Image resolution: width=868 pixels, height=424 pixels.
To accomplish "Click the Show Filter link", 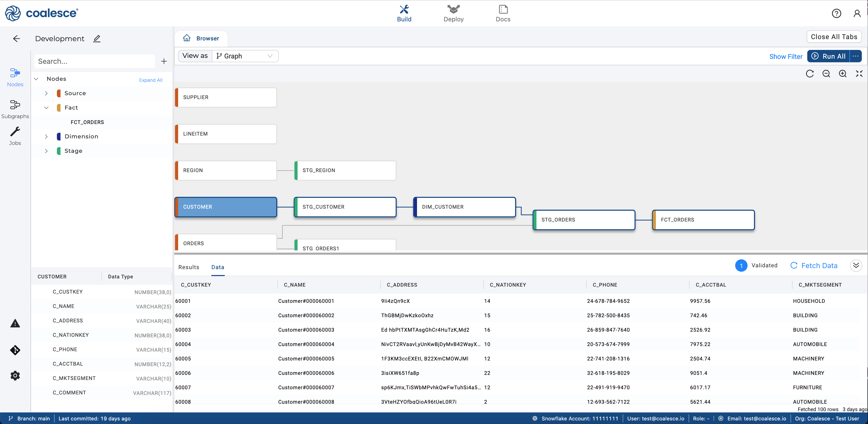I will pos(786,55).
